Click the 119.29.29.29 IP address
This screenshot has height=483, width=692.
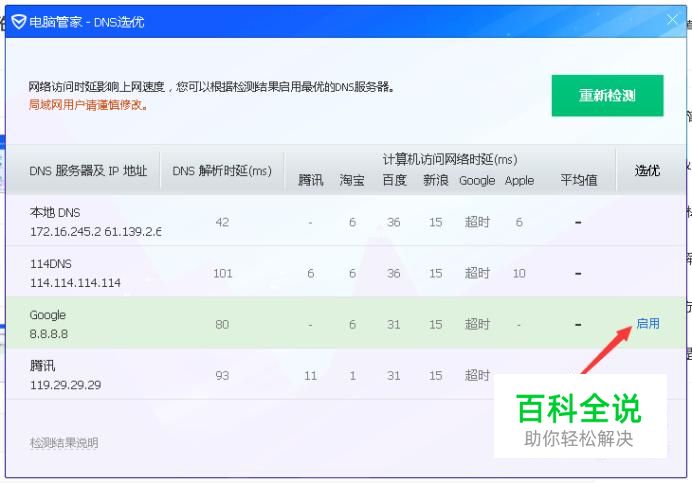click(66, 385)
